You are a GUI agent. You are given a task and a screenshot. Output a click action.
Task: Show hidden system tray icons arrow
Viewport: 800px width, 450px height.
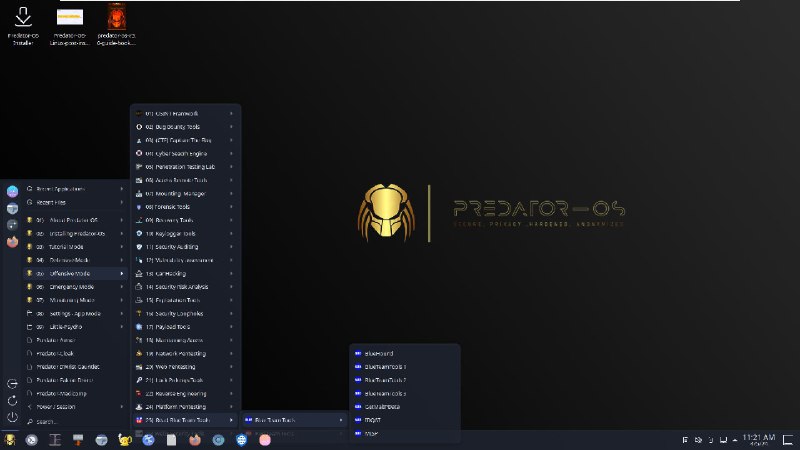tap(735, 440)
